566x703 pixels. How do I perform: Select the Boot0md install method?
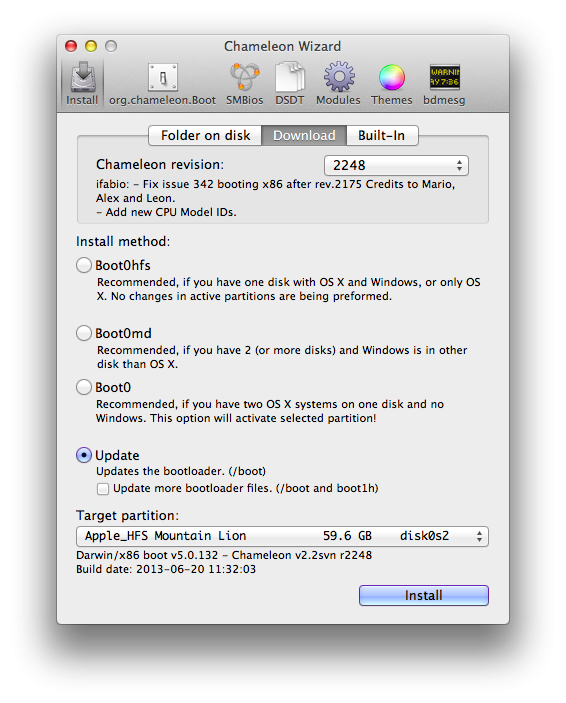(x=84, y=333)
